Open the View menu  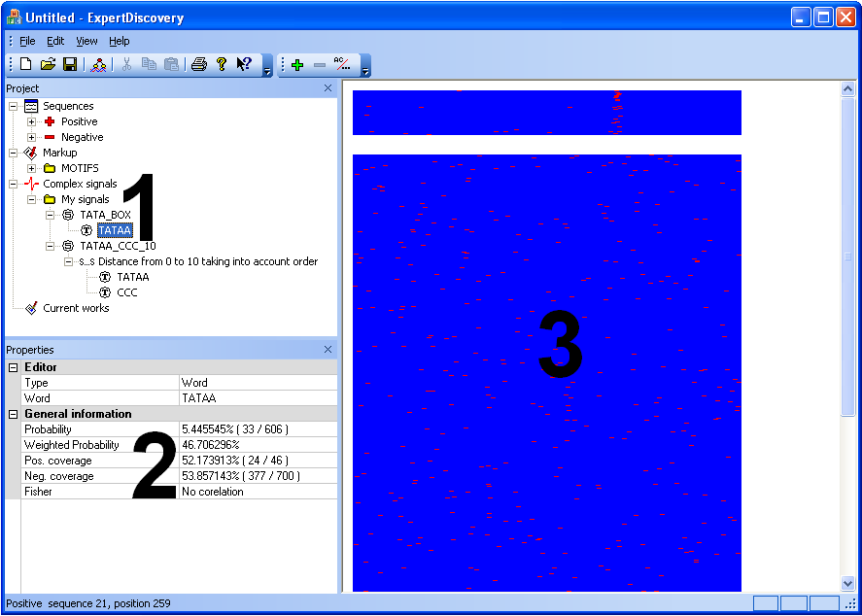tap(86, 41)
